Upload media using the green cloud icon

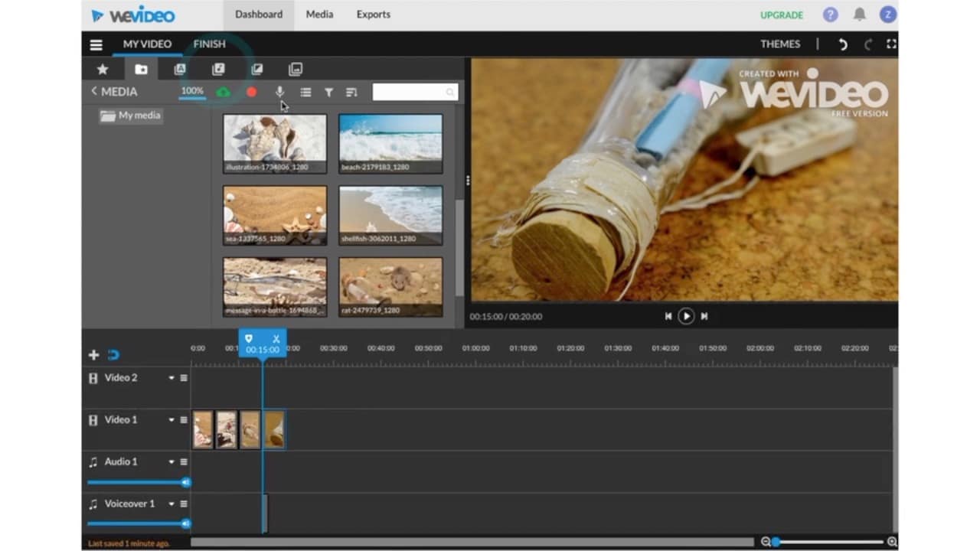pyautogui.click(x=223, y=92)
